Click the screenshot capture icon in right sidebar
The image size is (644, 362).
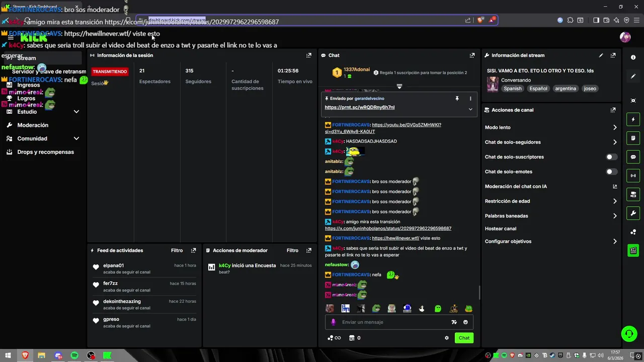633,101
